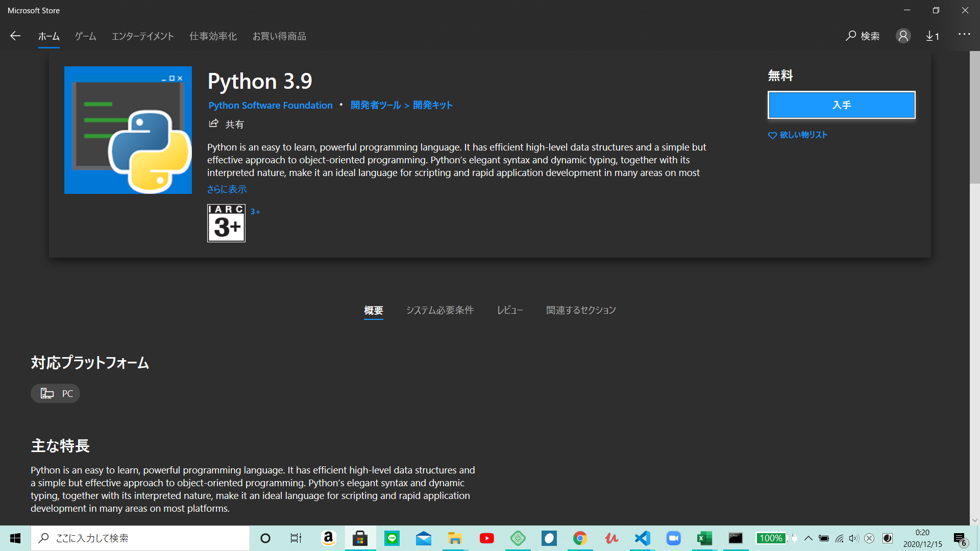Expand the description with さらに表示

(x=227, y=189)
